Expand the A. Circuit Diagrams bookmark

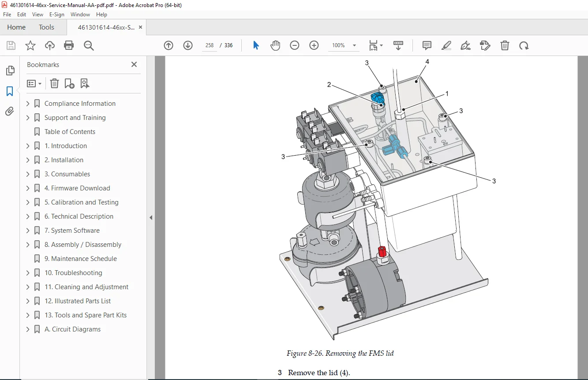28,329
